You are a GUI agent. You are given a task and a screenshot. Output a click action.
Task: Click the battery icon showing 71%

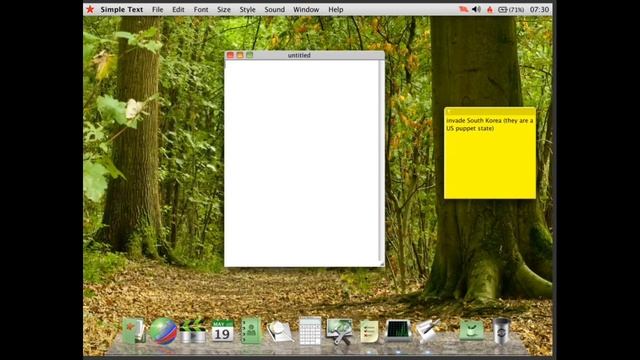[x=511, y=9]
